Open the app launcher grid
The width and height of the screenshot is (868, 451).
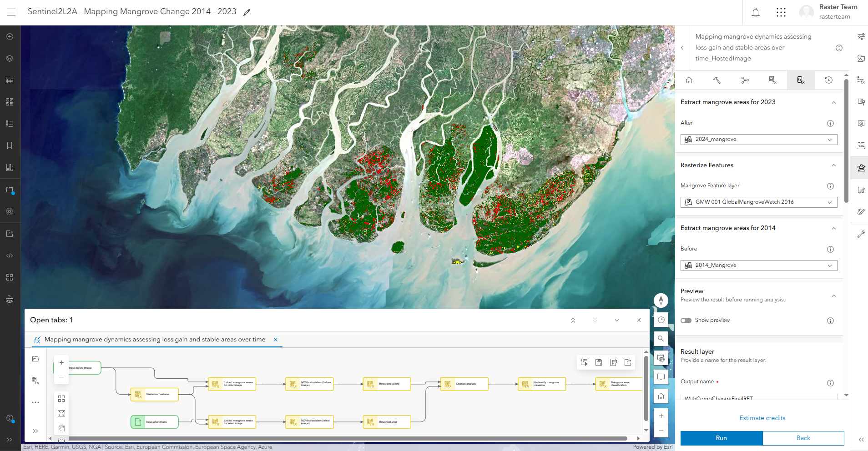coord(781,12)
